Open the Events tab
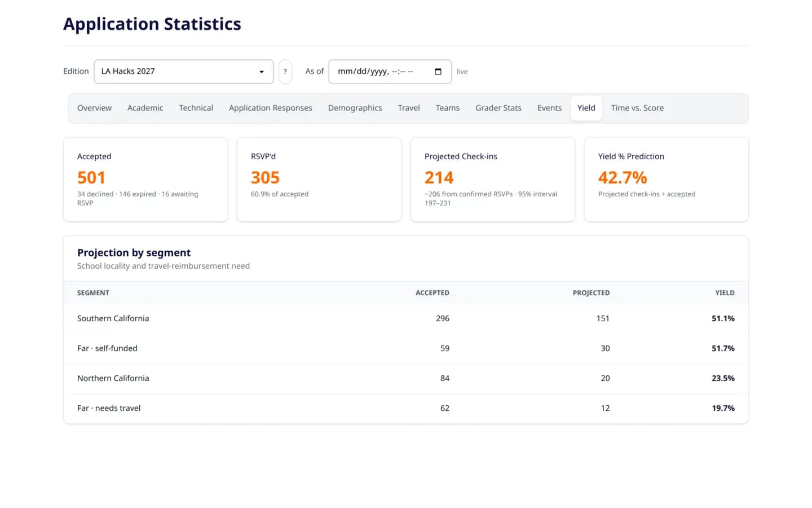 tap(549, 108)
